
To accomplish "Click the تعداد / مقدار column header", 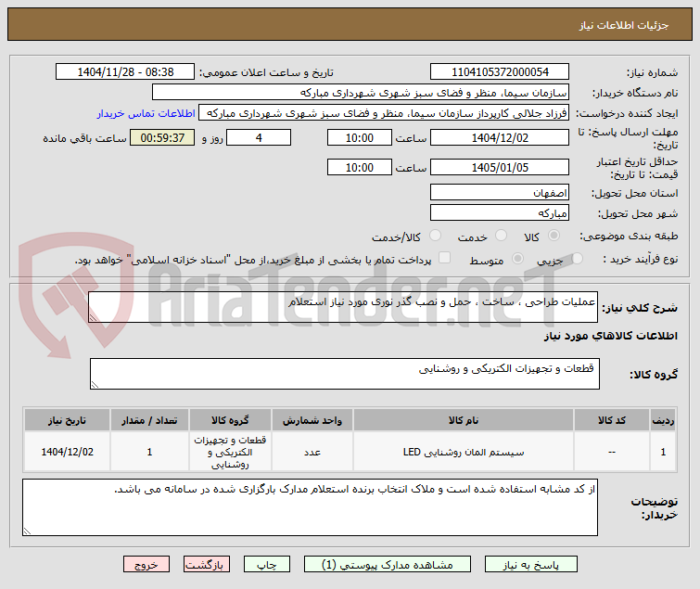I will pyautogui.click(x=149, y=420).
